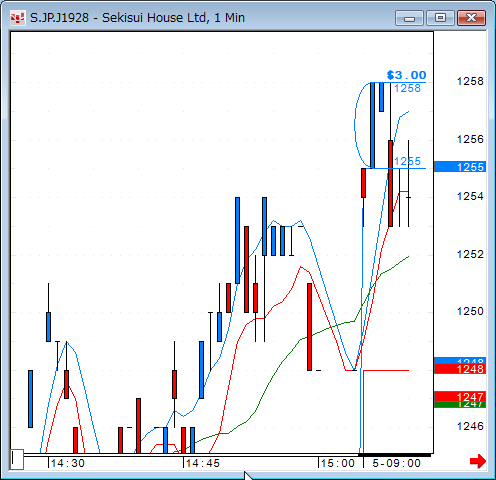The width and height of the screenshot is (496, 480).
Task: Click the red scroll-right arrow
Action: click(478, 462)
